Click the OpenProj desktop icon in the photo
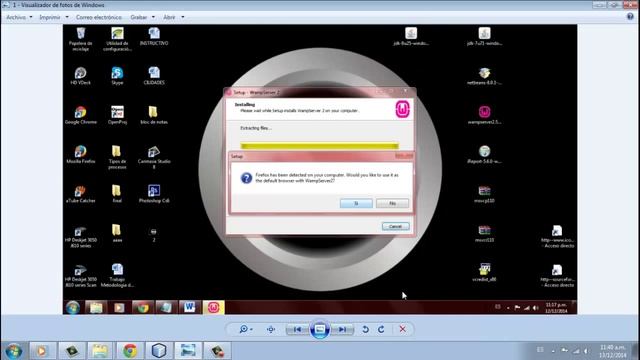This screenshot has height=360, width=640. (117, 116)
